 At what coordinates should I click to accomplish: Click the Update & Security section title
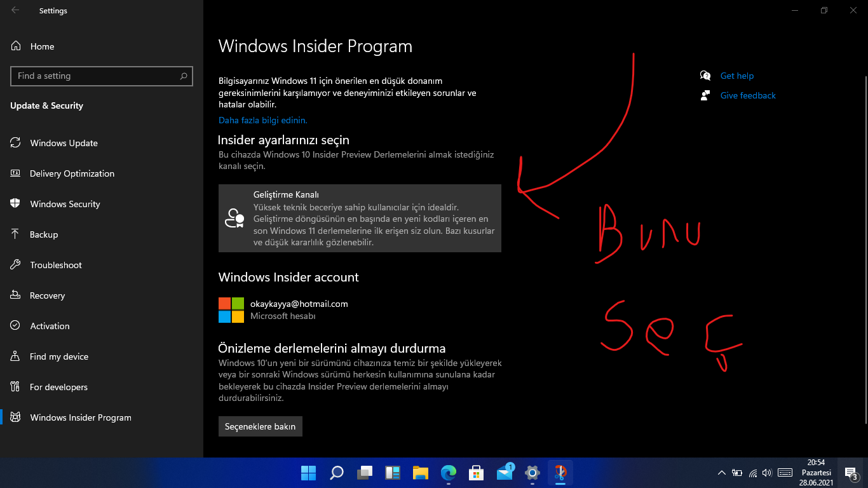pyautogui.click(x=46, y=105)
